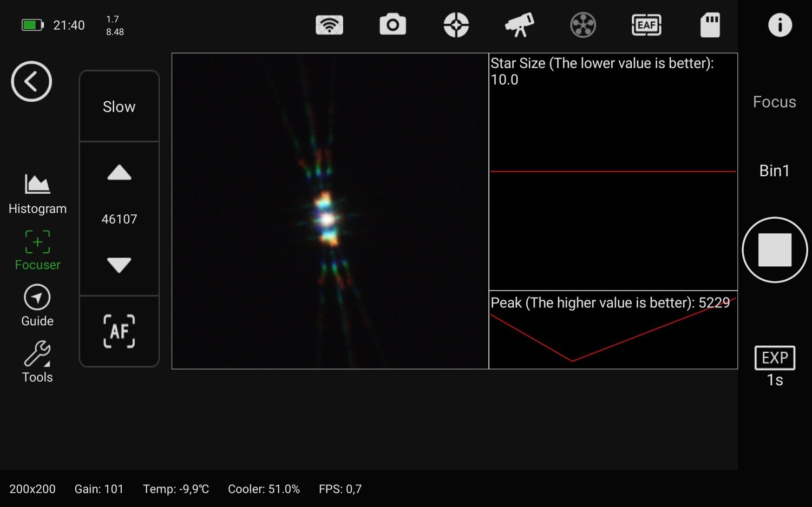Open the camera settings icon

tap(392, 24)
